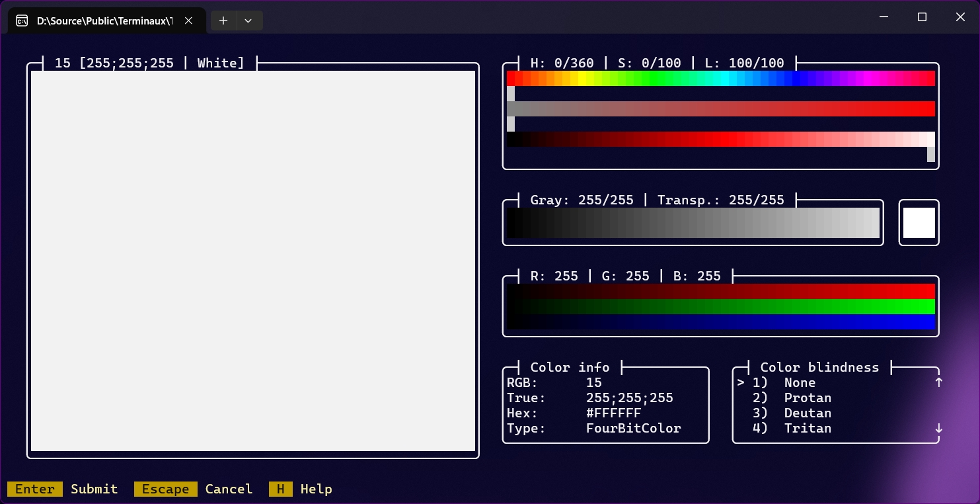Image resolution: width=980 pixels, height=504 pixels.
Task: Click the small white transparency preview swatch
Action: pyautogui.click(x=919, y=223)
